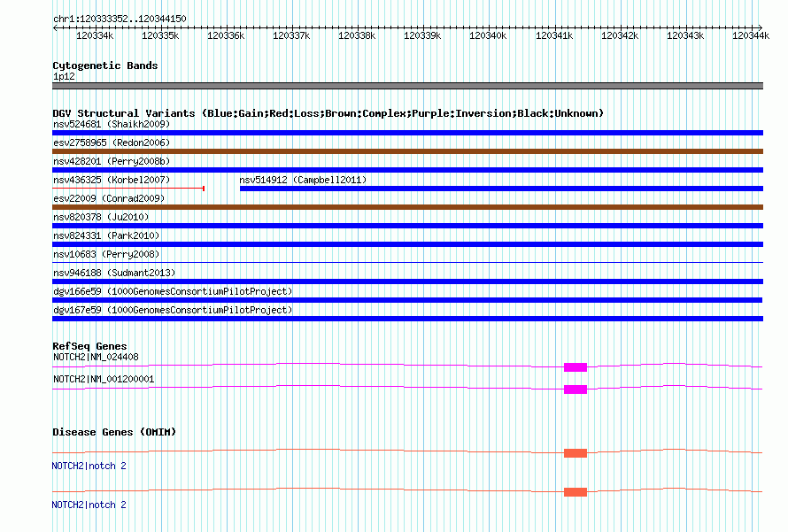This screenshot has height=532, width=788.
Task: Click the DGV Structural Variants track title
Action: (328, 113)
